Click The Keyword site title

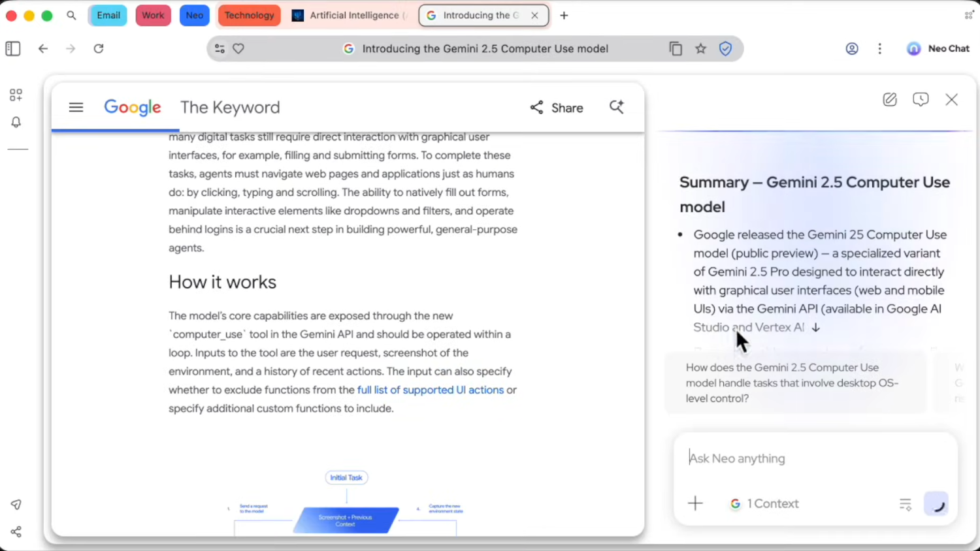(230, 107)
